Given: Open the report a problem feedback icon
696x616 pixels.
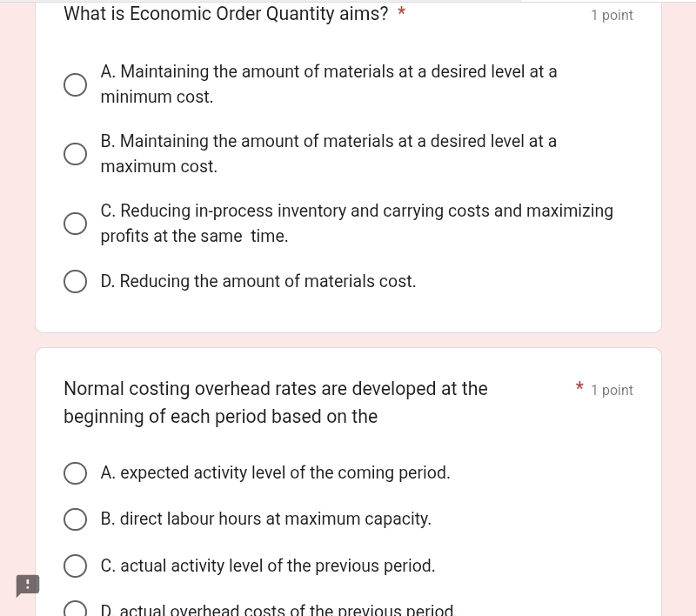Looking at the screenshot, I should click(28, 586).
